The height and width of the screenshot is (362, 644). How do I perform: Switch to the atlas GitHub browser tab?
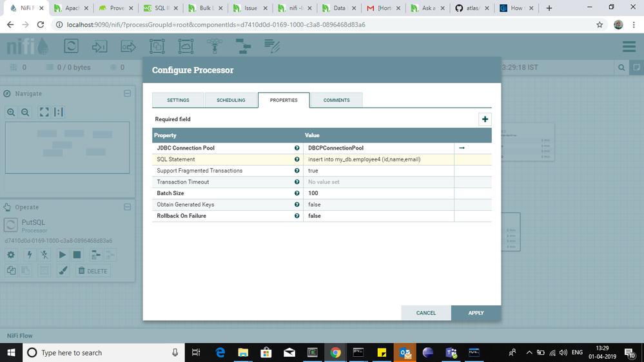tap(472, 8)
